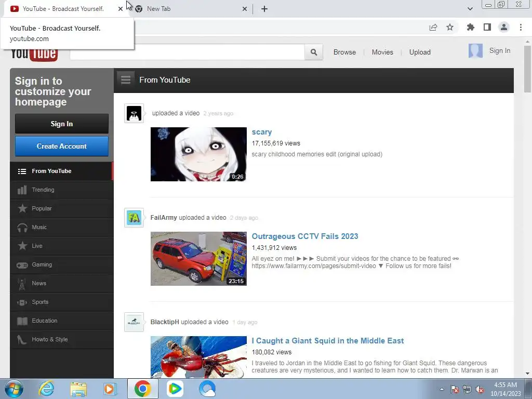The image size is (532, 399).
Task: Select the News category
Action: (62, 283)
